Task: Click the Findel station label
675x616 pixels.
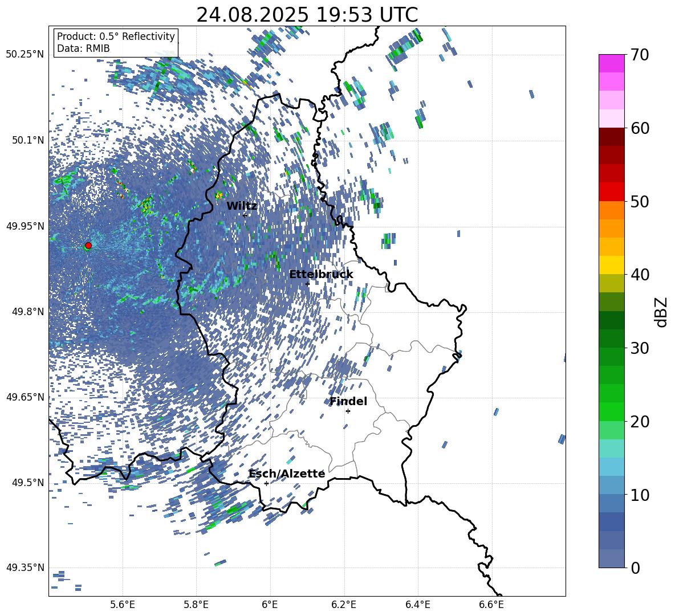Action: click(x=348, y=401)
